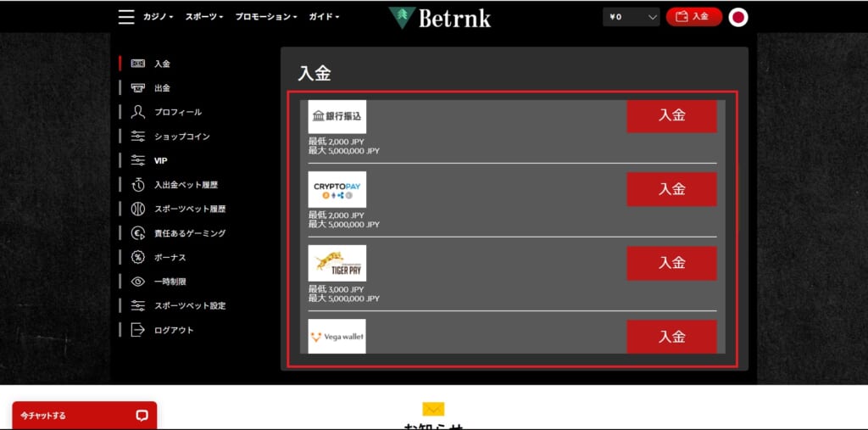Viewport: 868px width, 430px height.
Task: Click 入金 button for 銀行振込
Action: pyautogui.click(x=671, y=115)
